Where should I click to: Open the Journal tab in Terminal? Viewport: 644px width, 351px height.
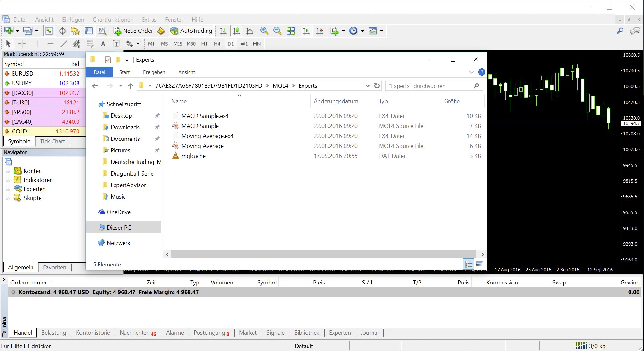click(x=369, y=333)
